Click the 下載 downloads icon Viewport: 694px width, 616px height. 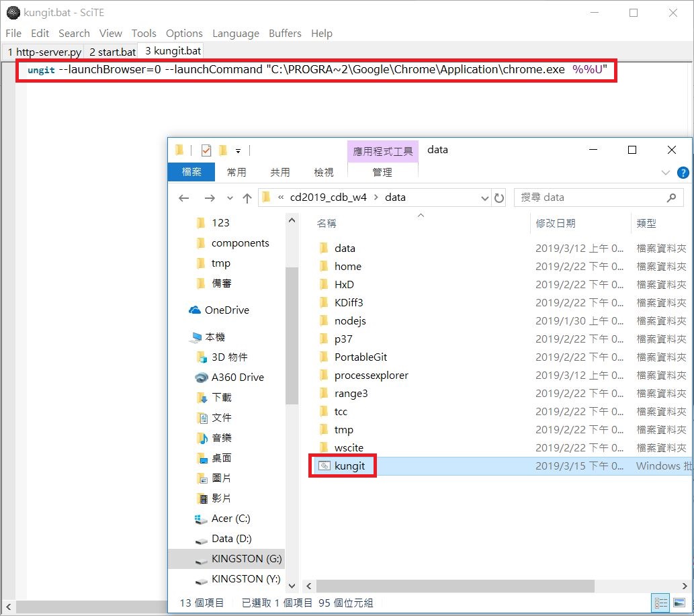(202, 398)
